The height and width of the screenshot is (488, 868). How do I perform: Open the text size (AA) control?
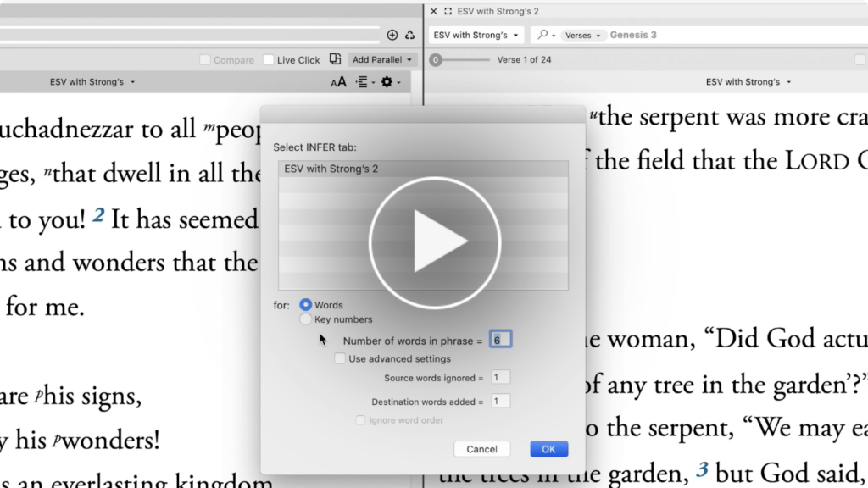[338, 82]
